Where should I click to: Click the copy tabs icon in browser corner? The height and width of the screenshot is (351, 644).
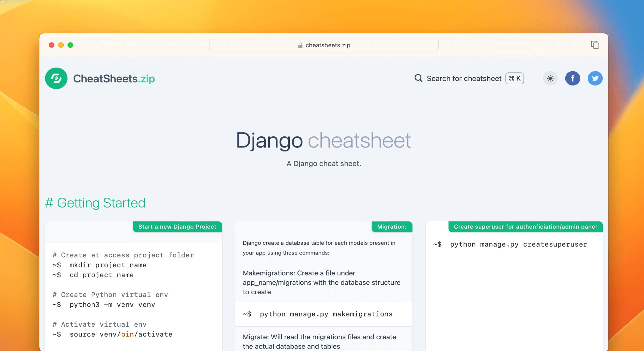pos(595,45)
